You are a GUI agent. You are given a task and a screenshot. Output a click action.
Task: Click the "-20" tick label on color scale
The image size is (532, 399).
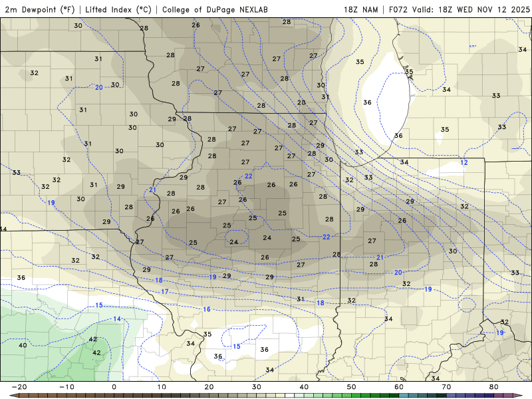pos(19,387)
